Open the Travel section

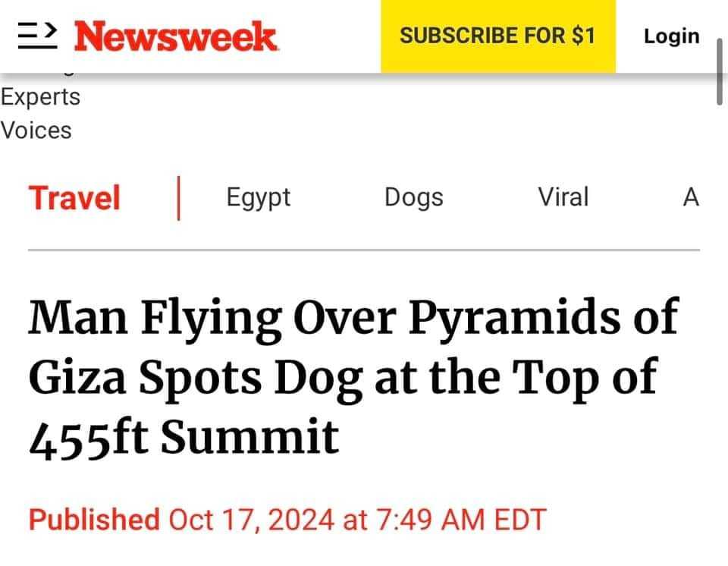click(74, 198)
